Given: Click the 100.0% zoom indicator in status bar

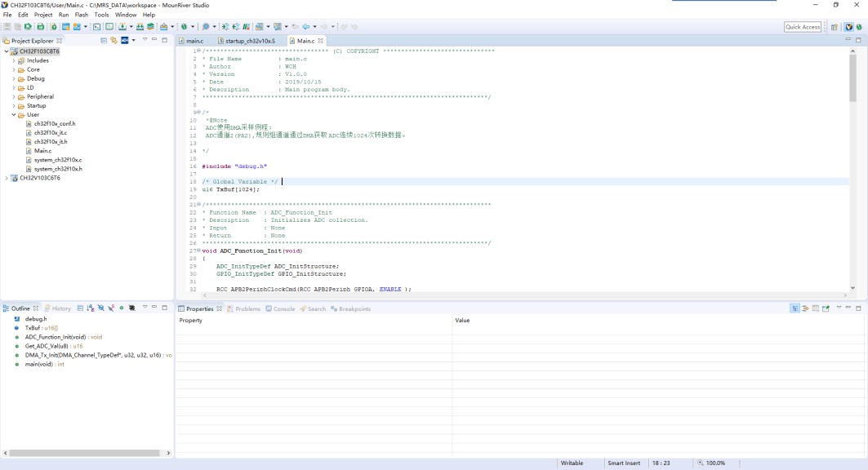Looking at the screenshot, I should (711, 463).
